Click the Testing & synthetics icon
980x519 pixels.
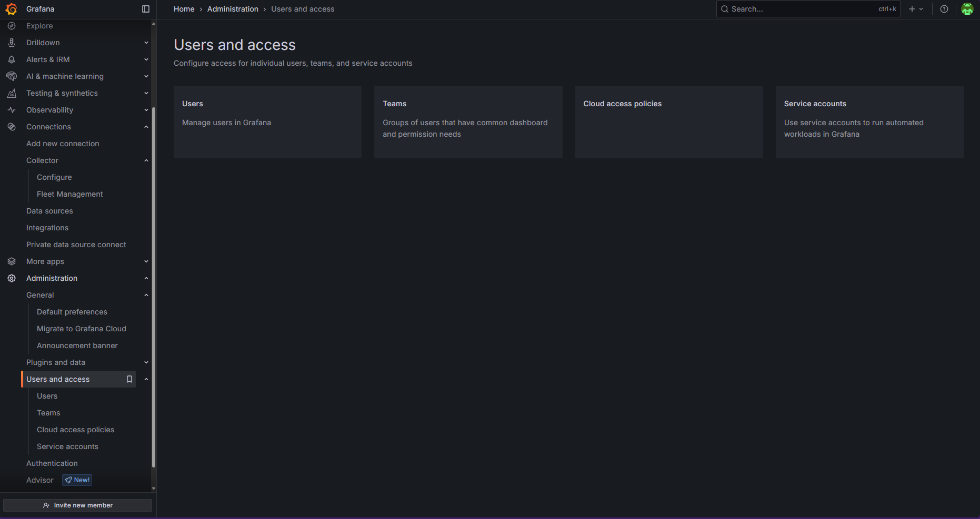coord(12,93)
